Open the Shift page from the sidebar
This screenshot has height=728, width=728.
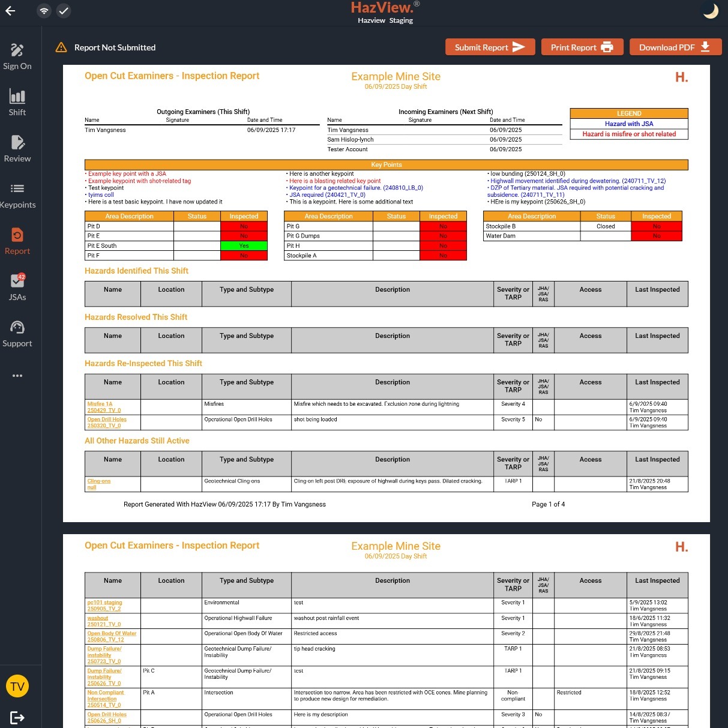(x=17, y=103)
